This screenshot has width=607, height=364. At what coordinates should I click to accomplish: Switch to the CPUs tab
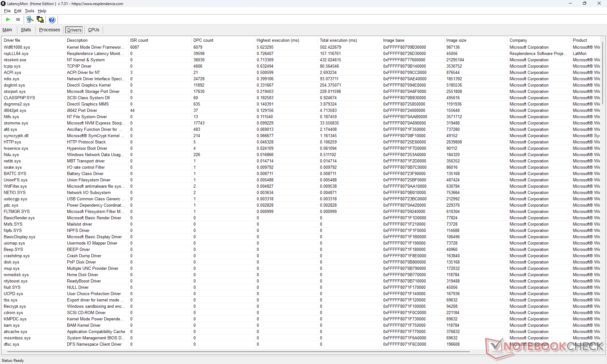coord(94,30)
